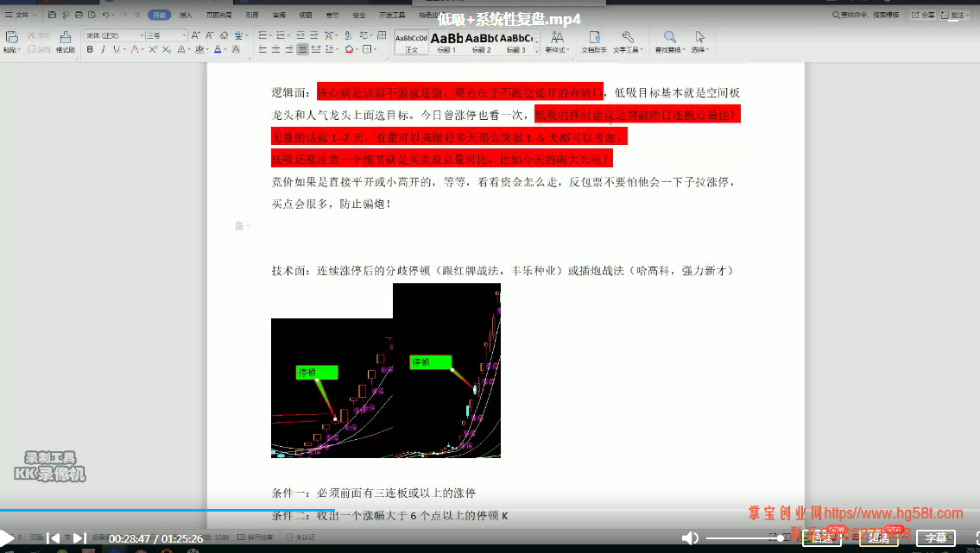Skip to the previous video
Image resolution: width=980 pixels, height=553 pixels.
pos(54,538)
